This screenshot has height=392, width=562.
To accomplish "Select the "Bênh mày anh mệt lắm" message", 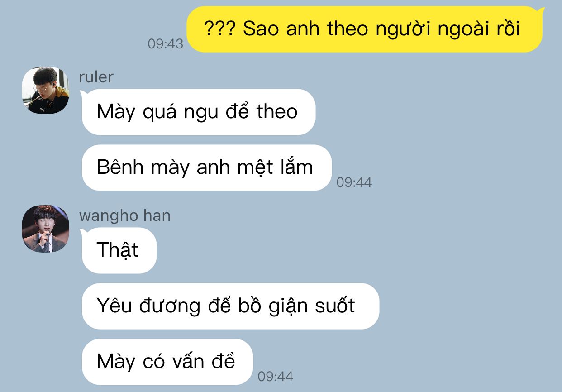I will coord(206,167).
